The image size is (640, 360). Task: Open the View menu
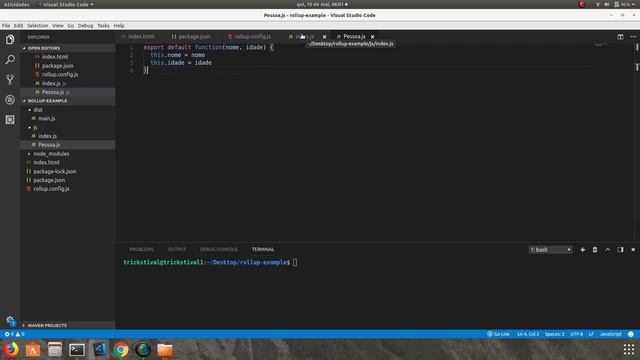58,26
